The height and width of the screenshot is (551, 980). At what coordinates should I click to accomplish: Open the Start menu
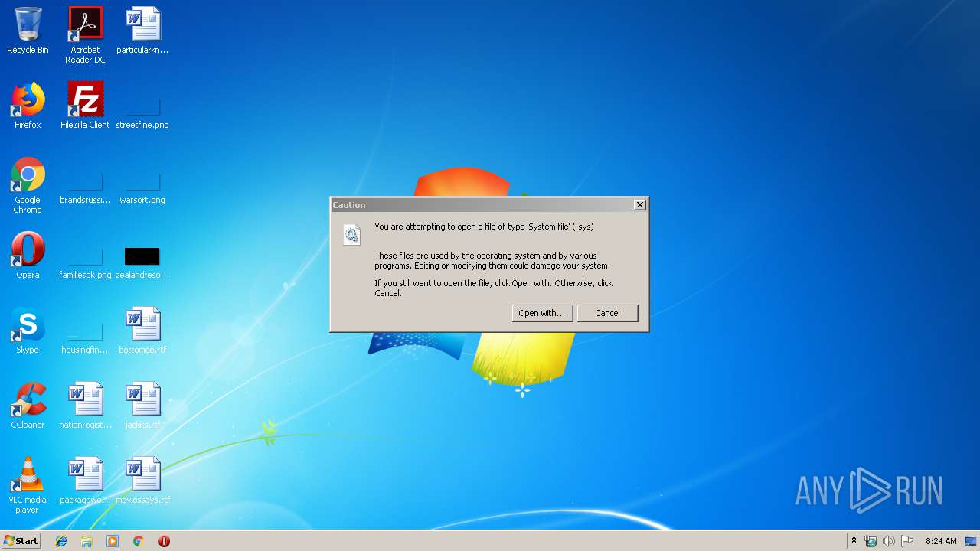coord(21,540)
